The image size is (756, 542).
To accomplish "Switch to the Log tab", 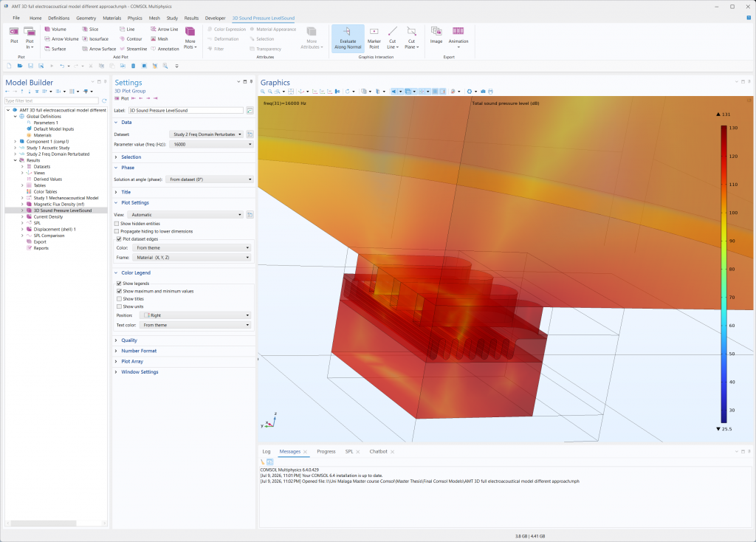I will pos(266,452).
